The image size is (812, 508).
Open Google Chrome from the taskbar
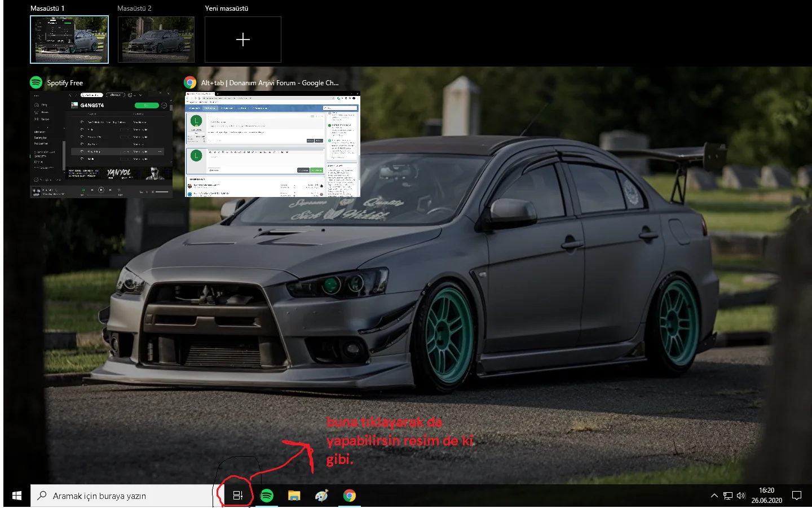pos(350,496)
